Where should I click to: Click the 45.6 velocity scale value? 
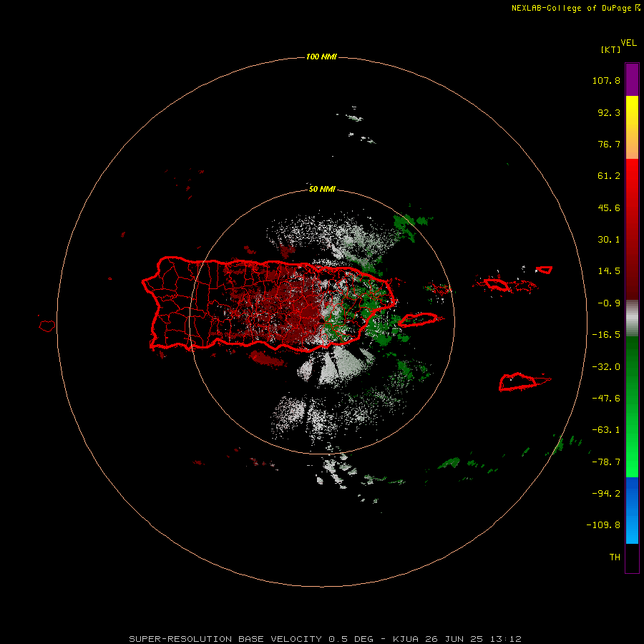609,208
